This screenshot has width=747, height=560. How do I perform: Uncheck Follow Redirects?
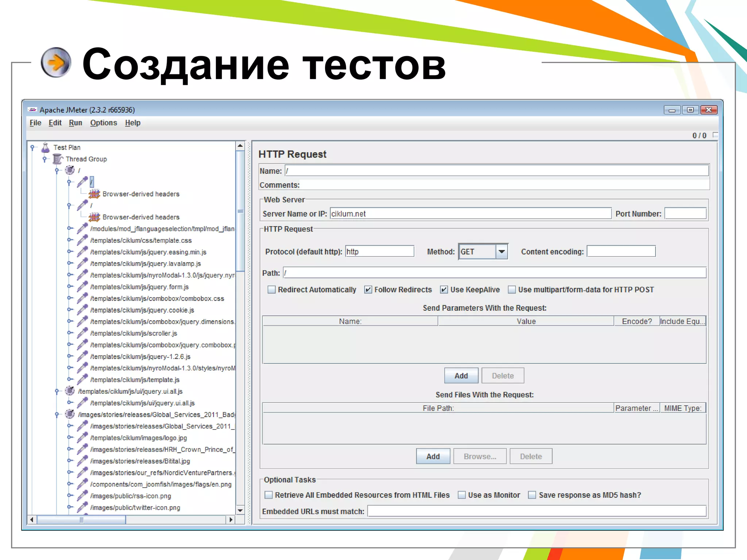pyautogui.click(x=368, y=289)
